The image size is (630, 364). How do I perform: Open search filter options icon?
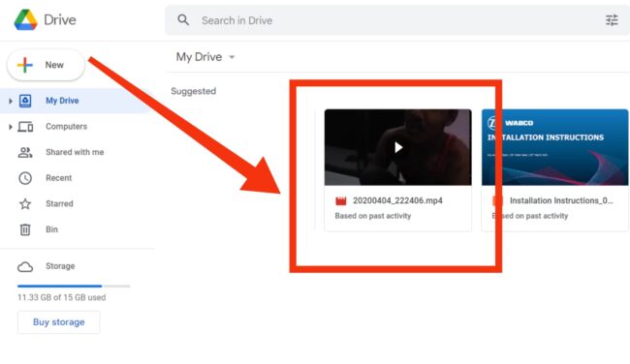click(x=612, y=20)
